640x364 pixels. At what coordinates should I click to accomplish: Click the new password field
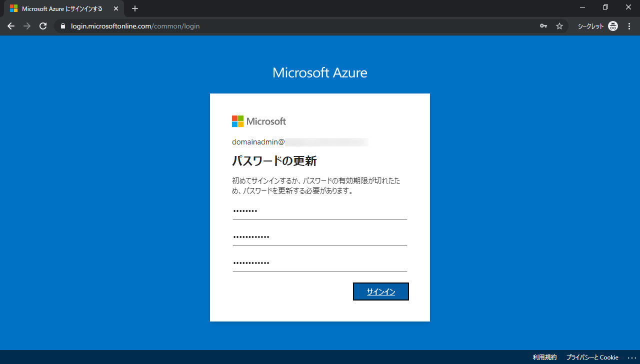[x=320, y=237]
